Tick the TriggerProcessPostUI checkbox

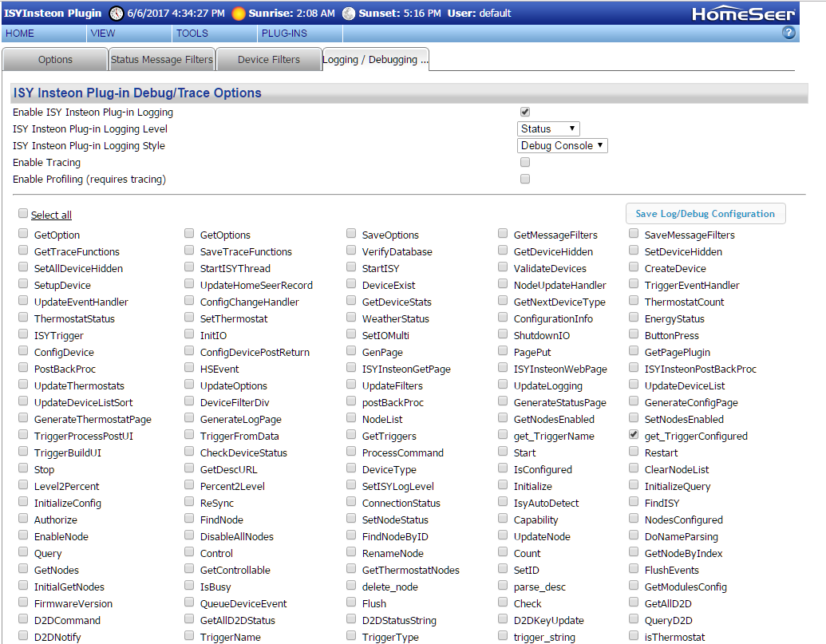pyautogui.click(x=22, y=434)
